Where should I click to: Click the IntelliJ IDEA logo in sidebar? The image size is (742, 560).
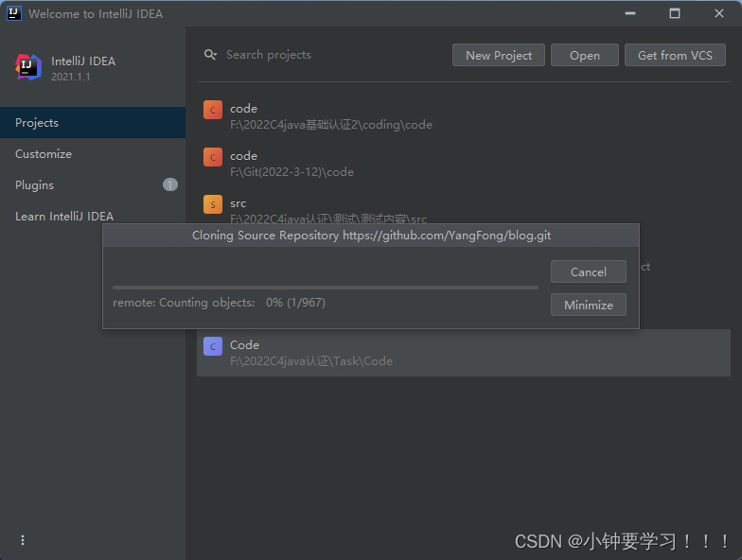point(28,67)
